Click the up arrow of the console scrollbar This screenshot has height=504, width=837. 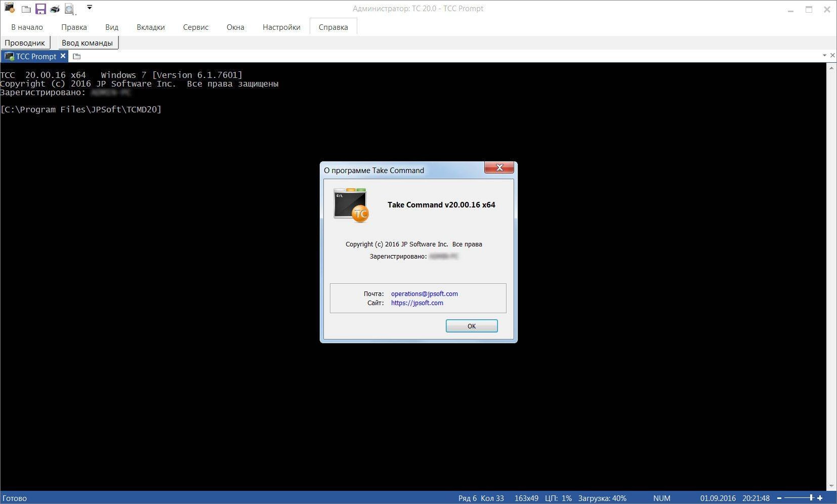point(832,67)
